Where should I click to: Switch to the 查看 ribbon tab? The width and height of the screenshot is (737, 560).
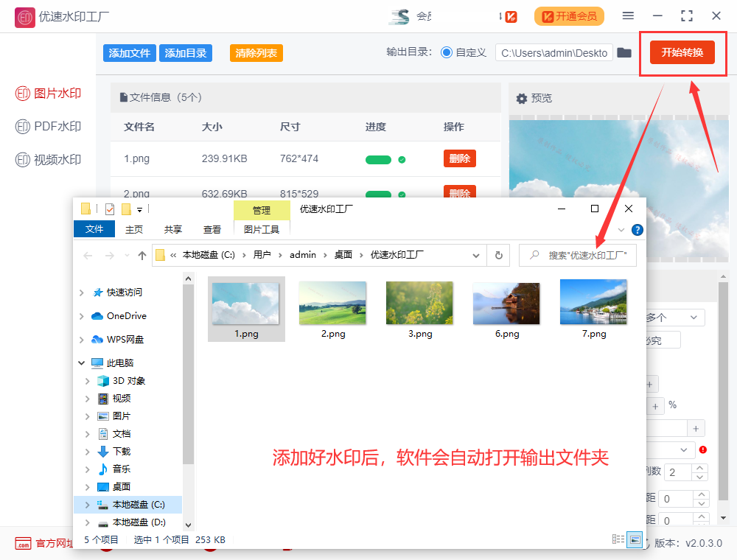[x=212, y=229]
